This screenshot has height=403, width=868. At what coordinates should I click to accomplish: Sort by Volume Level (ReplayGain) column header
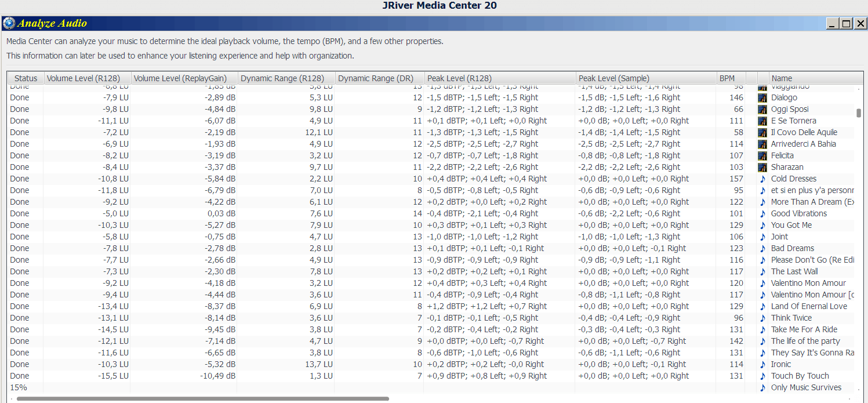point(184,78)
